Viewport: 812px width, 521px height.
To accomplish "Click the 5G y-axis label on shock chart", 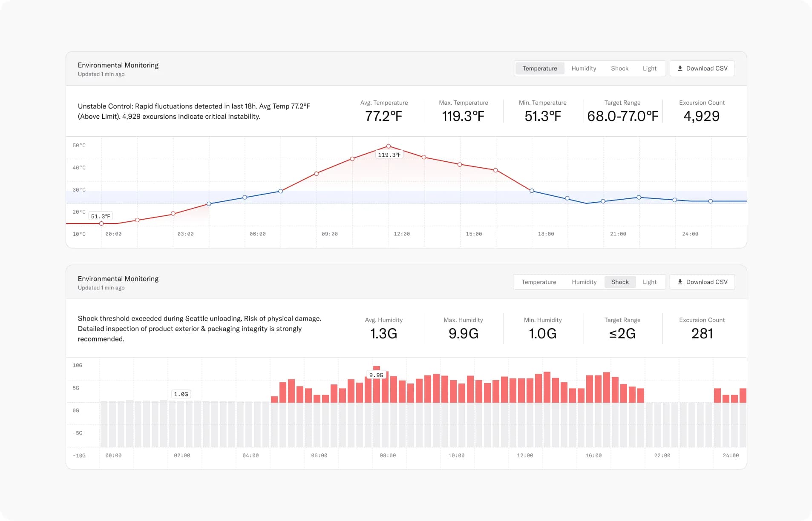I will pos(76,388).
